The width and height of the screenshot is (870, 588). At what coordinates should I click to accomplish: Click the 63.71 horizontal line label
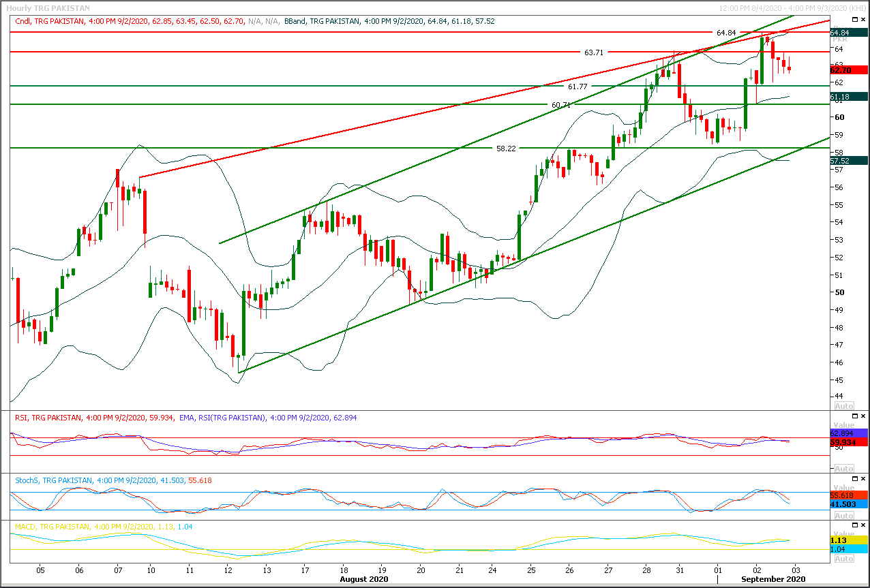tap(594, 52)
